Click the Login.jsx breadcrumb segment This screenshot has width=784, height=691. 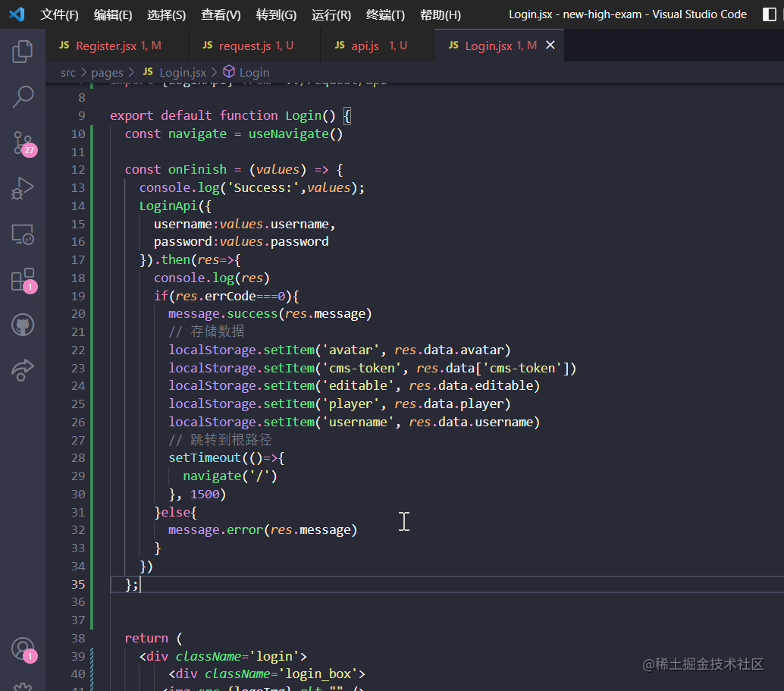(174, 73)
